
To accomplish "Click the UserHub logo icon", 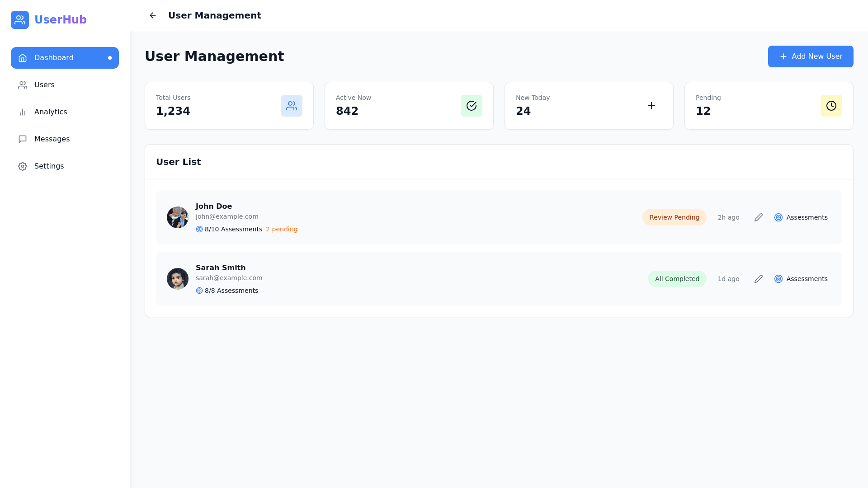I will (20, 20).
